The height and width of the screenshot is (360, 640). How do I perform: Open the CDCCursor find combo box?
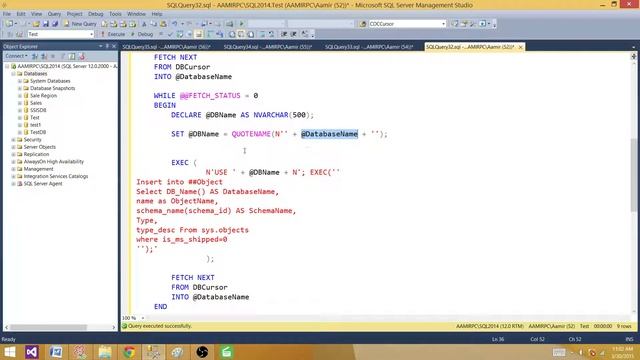pos(407,24)
